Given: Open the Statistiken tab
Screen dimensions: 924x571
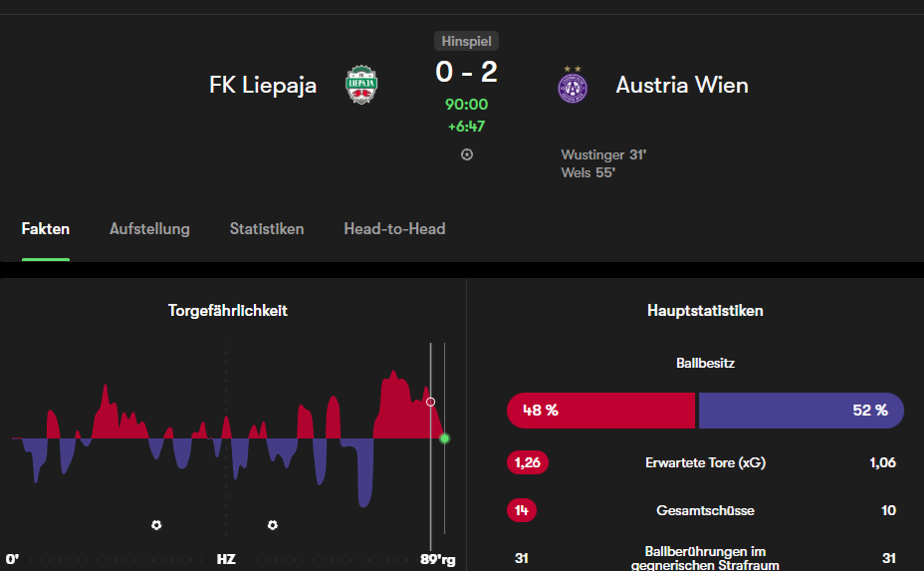Looking at the screenshot, I should coord(267,229).
